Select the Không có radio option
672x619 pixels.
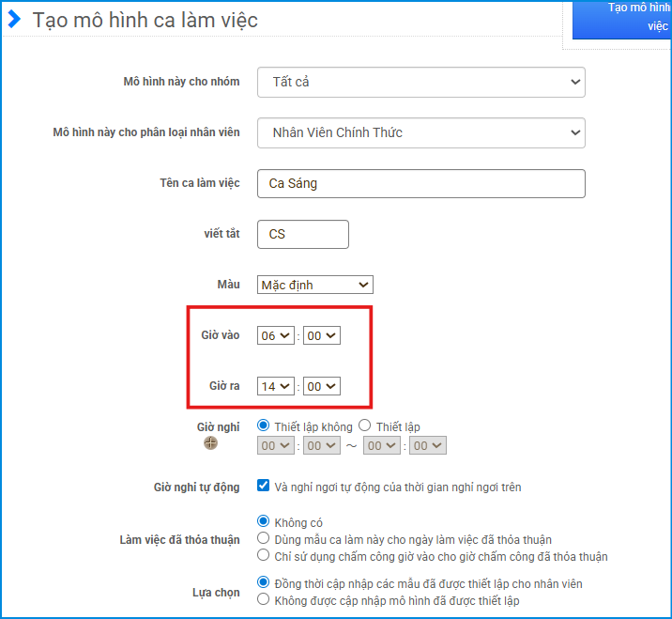(264, 522)
